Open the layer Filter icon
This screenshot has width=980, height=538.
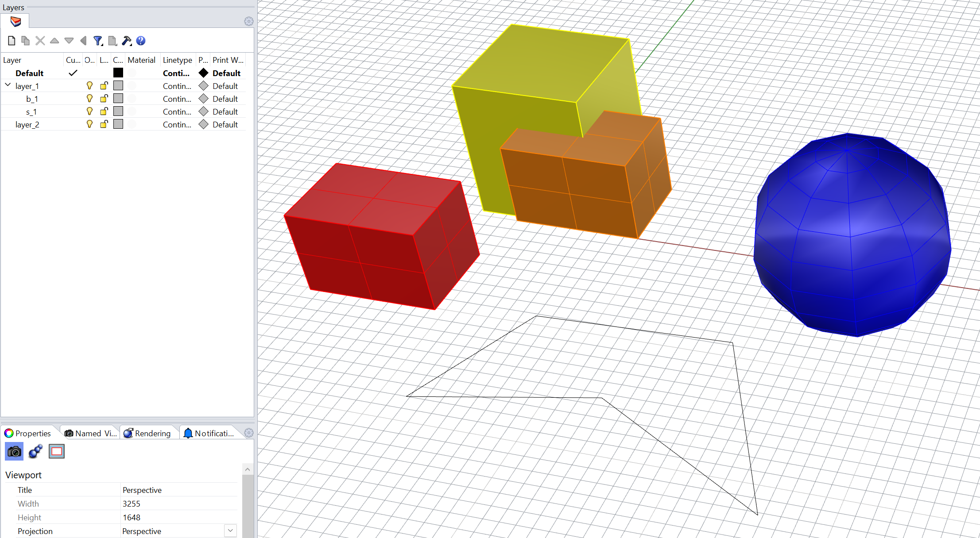click(x=98, y=41)
